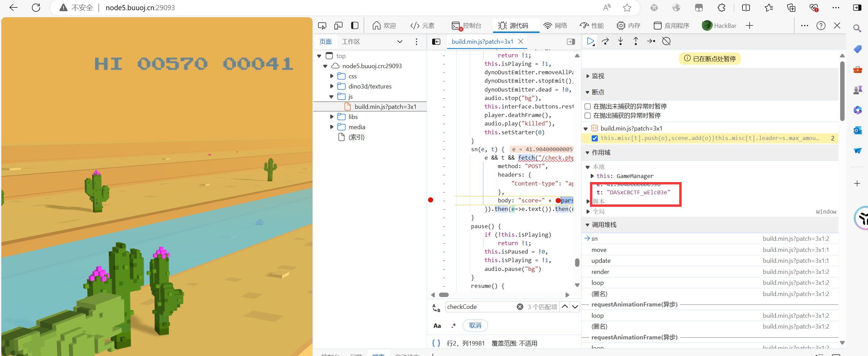
Task: Click the 取消 cancel search button
Action: 475,325
